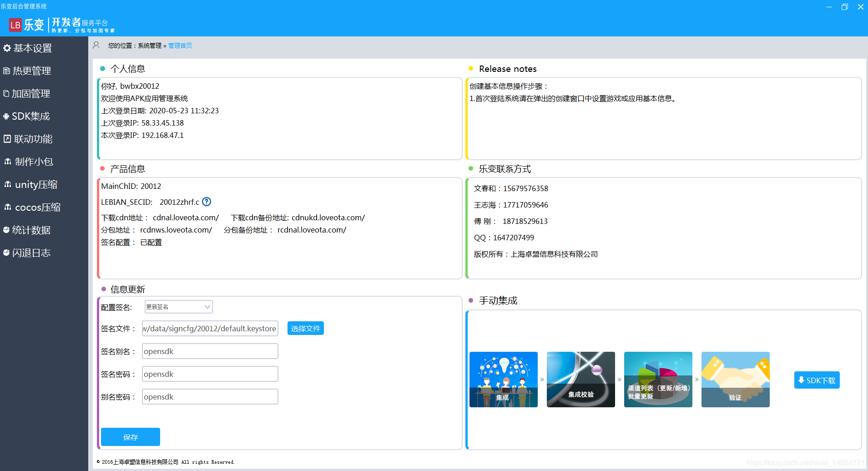This screenshot has height=471, width=868.
Task: Click the 保存 button
Action: [x=131, y=437]
